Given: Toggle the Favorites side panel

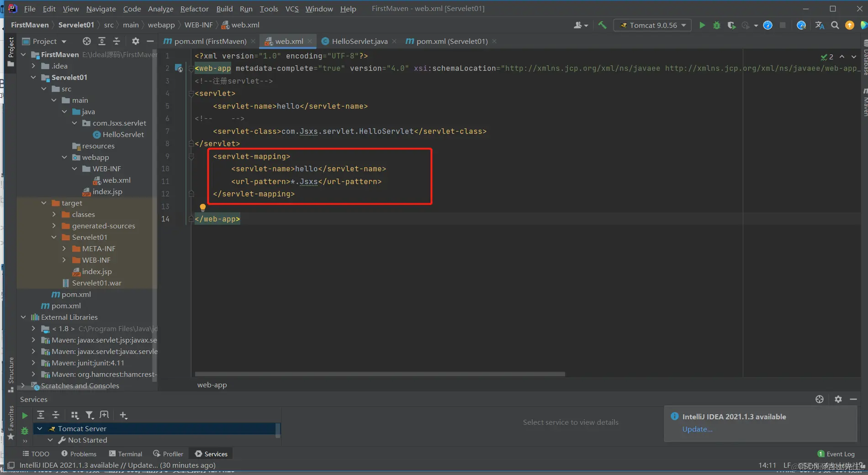Looking at the screenshot, I should (x=11, y=422).
